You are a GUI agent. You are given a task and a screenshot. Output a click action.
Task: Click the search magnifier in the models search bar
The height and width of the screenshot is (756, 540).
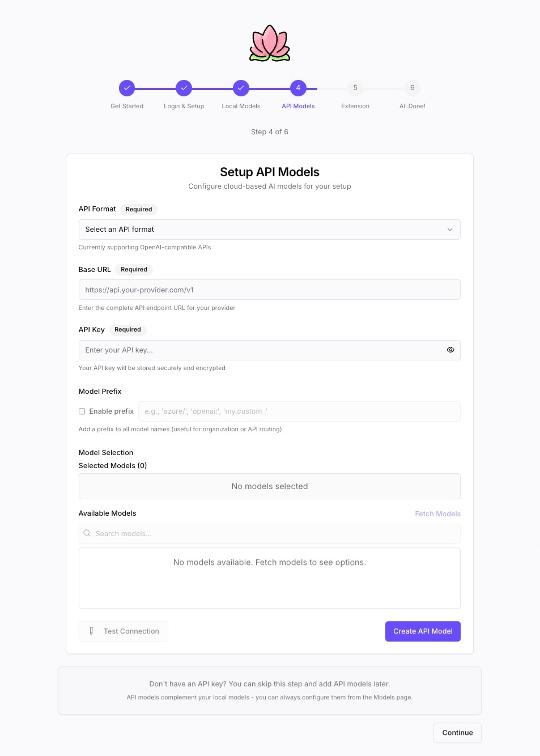click(x=87, y=533)
